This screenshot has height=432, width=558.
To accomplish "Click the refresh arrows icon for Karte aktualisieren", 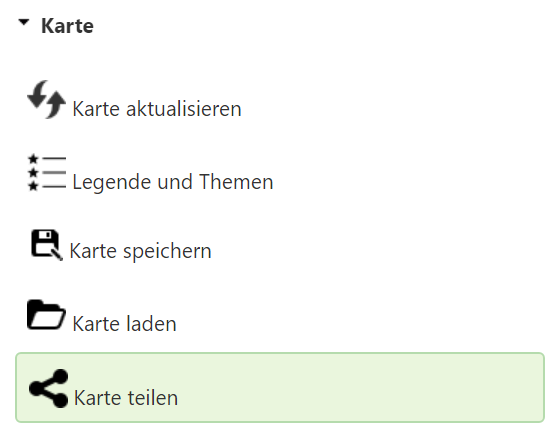I will 46,100.
